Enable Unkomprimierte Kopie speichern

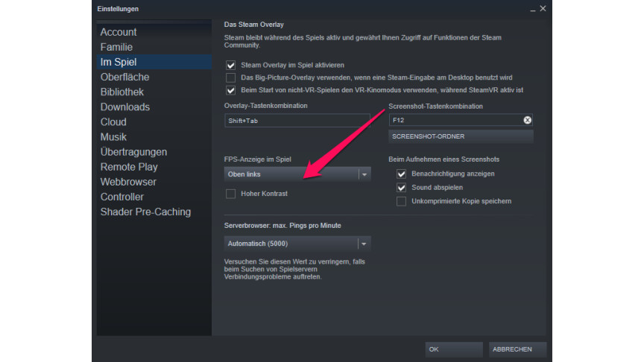click(402, 201)
